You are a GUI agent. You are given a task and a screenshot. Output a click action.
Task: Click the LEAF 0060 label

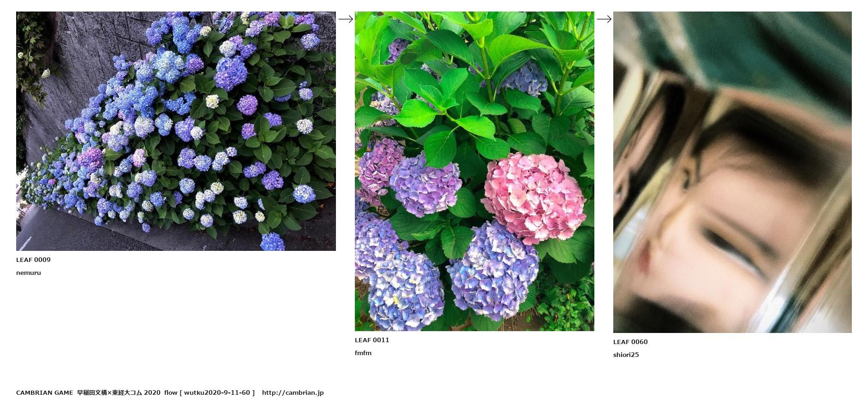click(630, 342)
